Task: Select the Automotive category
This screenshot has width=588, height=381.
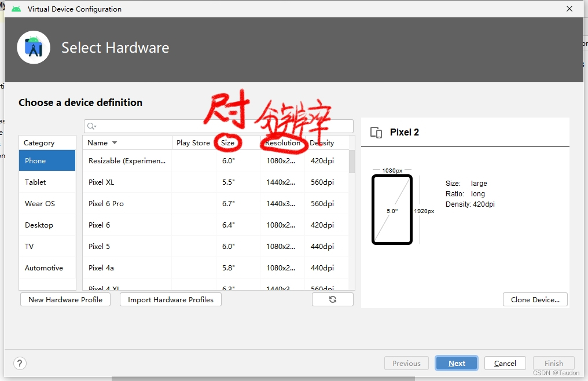Action: tap(47, 268)
